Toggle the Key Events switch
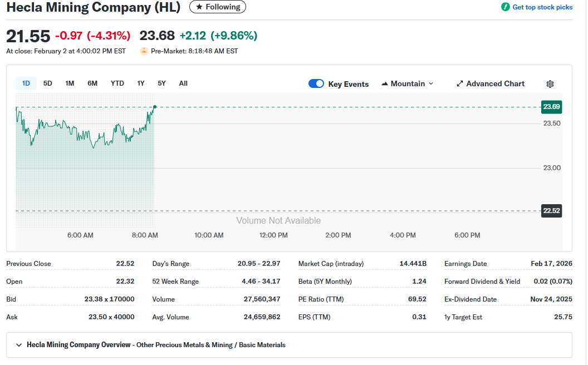The width and height of the screenshot is (588, 365). [316, 84]
